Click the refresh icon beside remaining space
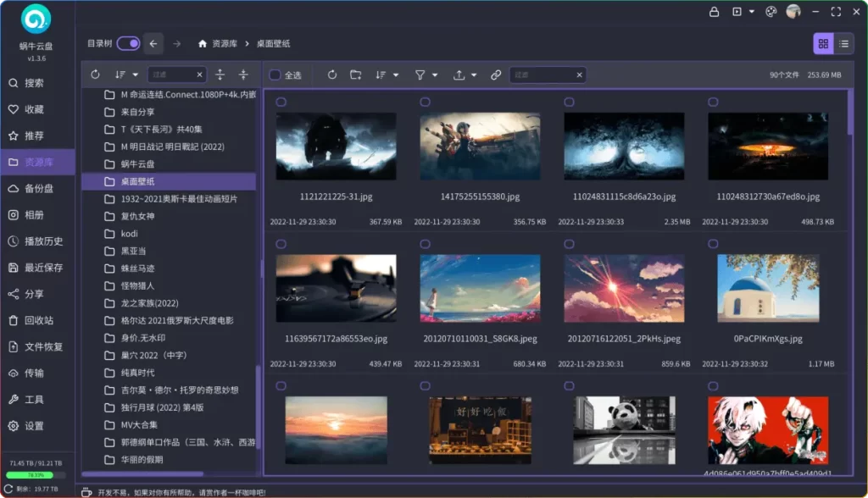 click(8, 490)
